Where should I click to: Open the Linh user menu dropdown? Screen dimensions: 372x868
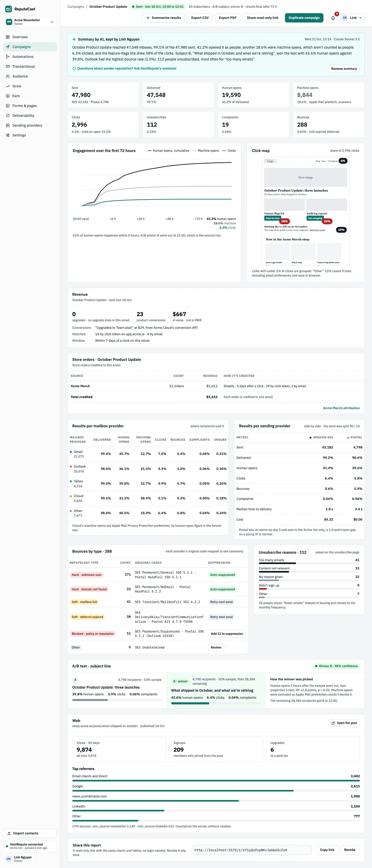352,18
